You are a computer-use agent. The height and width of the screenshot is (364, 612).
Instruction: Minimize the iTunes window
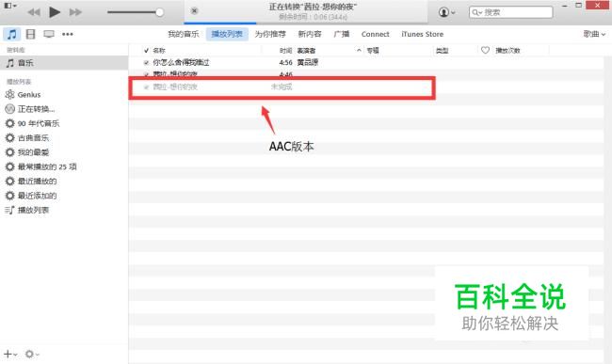pyautogui.click(x=564, y=6)
